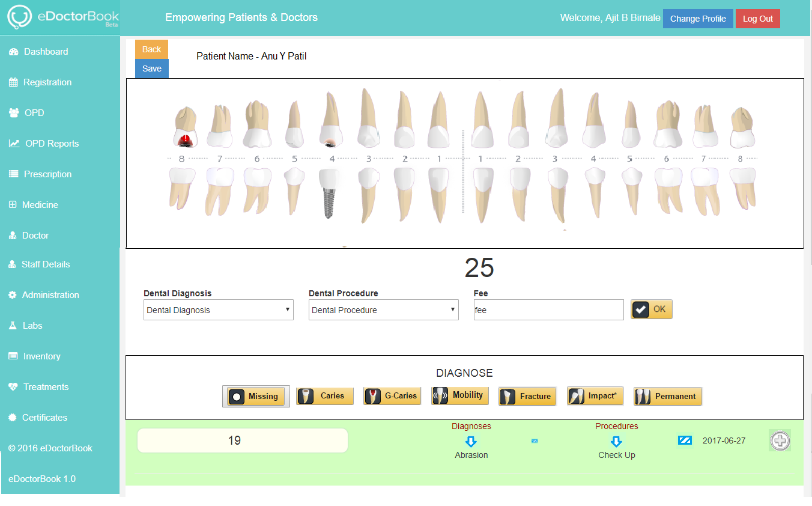Expand Procedures arrow above Check Up
Image resolution: width=812 pixels, height=506 pixels.
point(616,442)
